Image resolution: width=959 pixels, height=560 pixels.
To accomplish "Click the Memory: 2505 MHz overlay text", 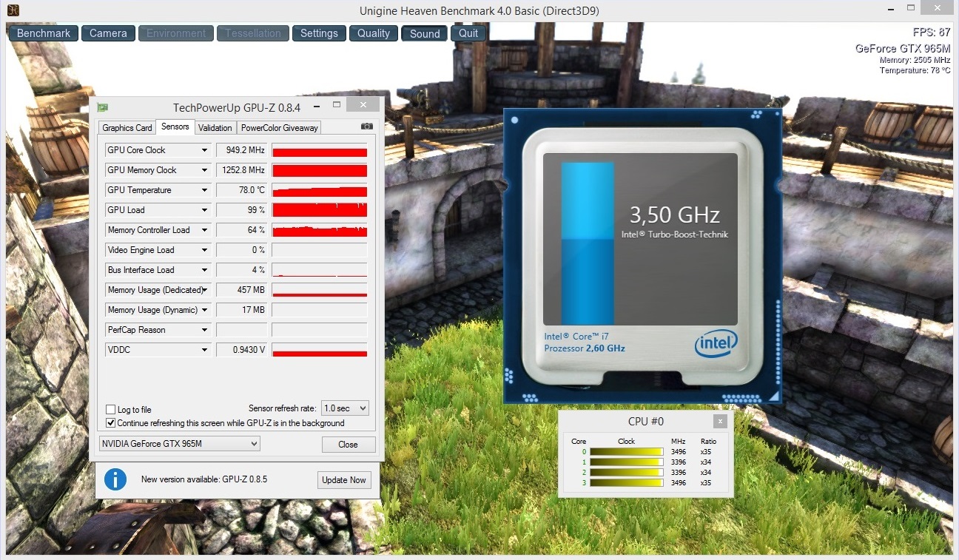I will pyautogui.click(x=915, y=60).
